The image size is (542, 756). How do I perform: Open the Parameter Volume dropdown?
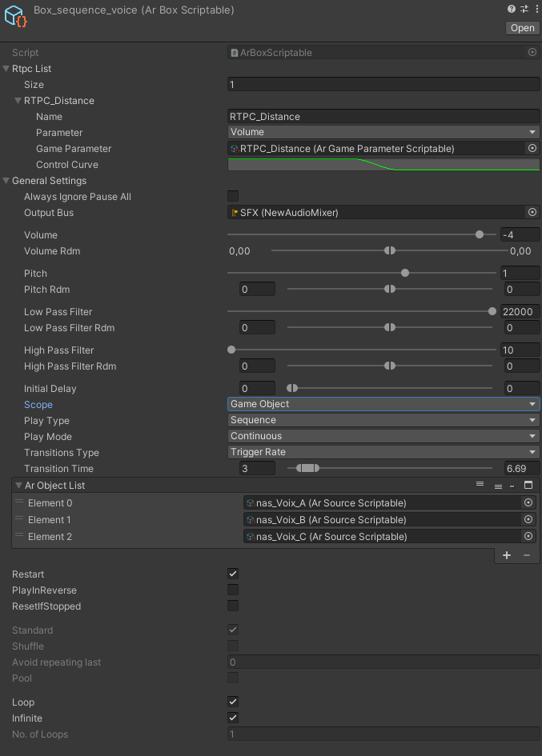(383, 132)
